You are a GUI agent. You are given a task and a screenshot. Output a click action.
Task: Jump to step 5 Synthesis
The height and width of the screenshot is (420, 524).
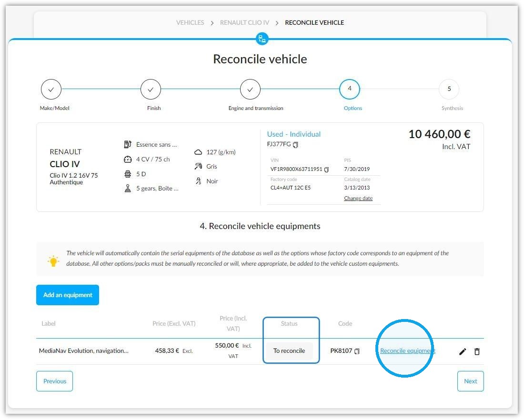click(449, 89)
